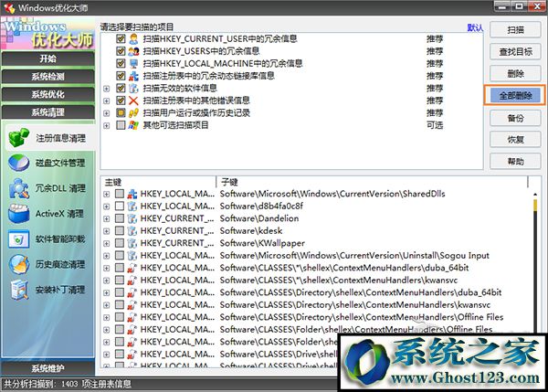Open the 系统维护 section
The width and height of the screenshot is (548, 392).
click(x=47, y=368)
